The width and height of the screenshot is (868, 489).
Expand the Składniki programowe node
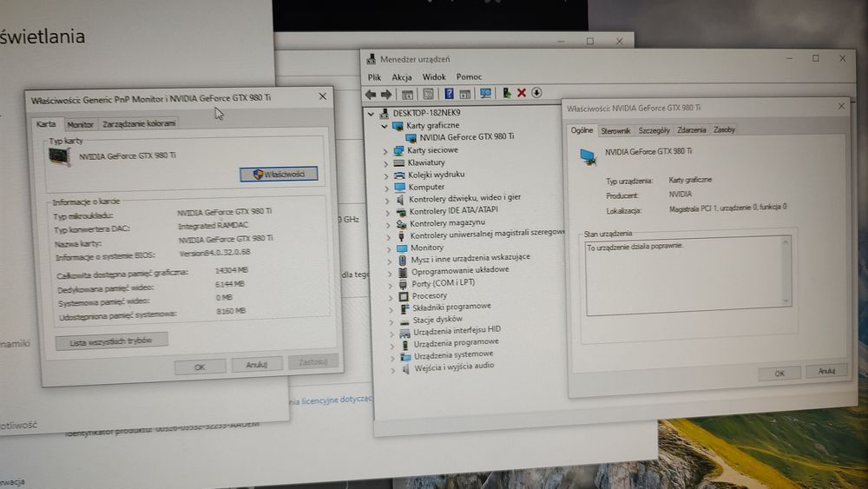pos(391,309)
